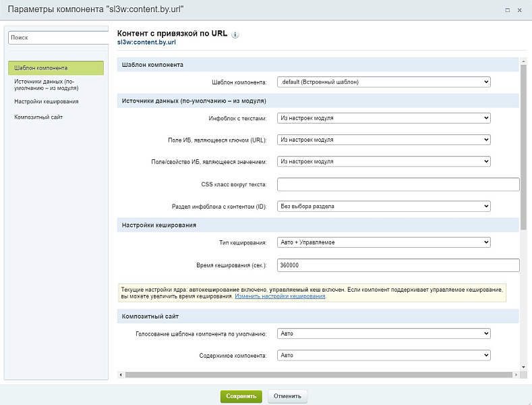Image resolution: width=532 pixels, height=405 pixels.
Task: Click the Поиск search field
Action: (x=57, y=38)
